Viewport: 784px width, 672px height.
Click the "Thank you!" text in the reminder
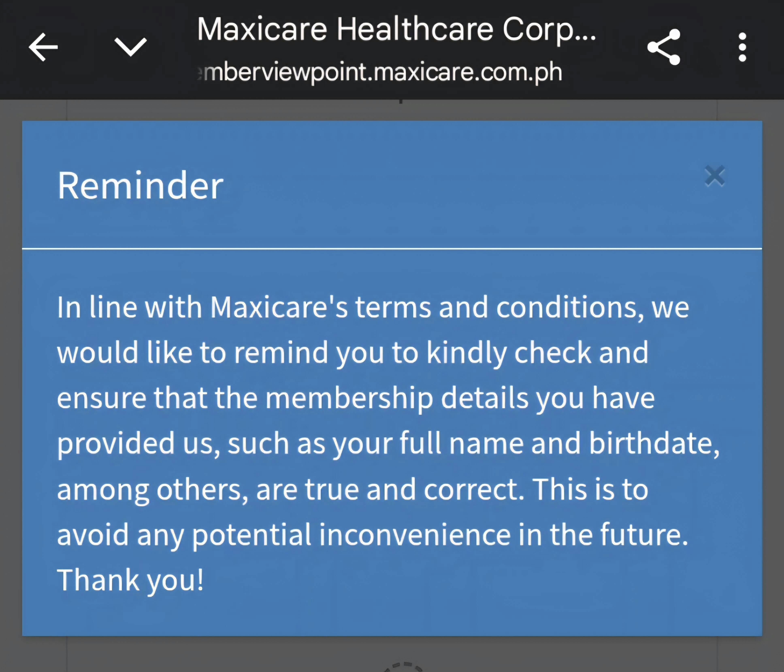(131, 580)
